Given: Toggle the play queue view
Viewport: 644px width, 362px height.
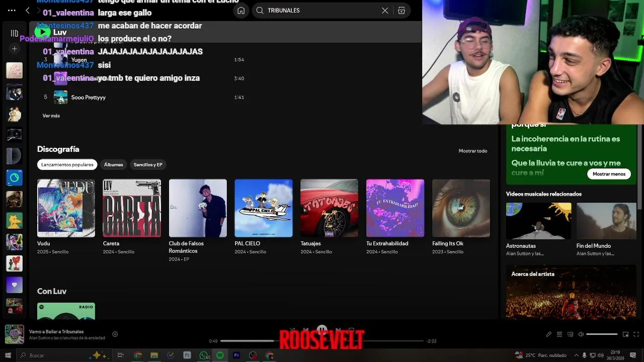Looking at the screenshot, I should pyautogui.click(x=559, y=334).
